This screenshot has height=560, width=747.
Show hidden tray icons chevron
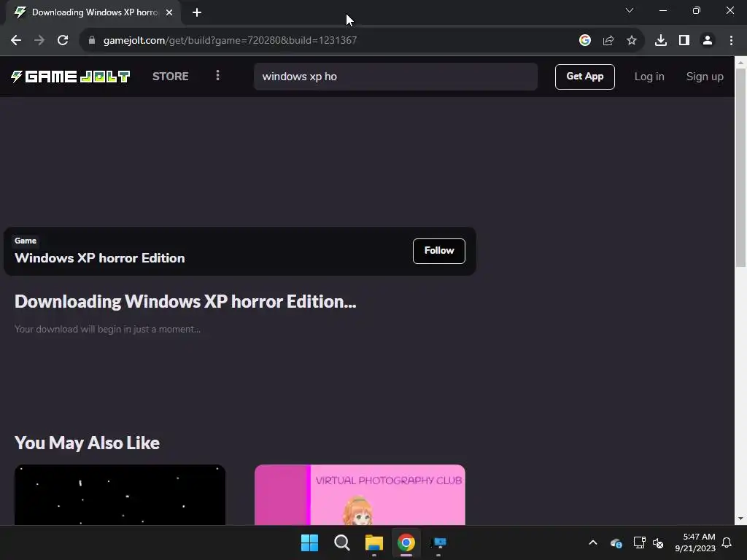tap(593, 542)
